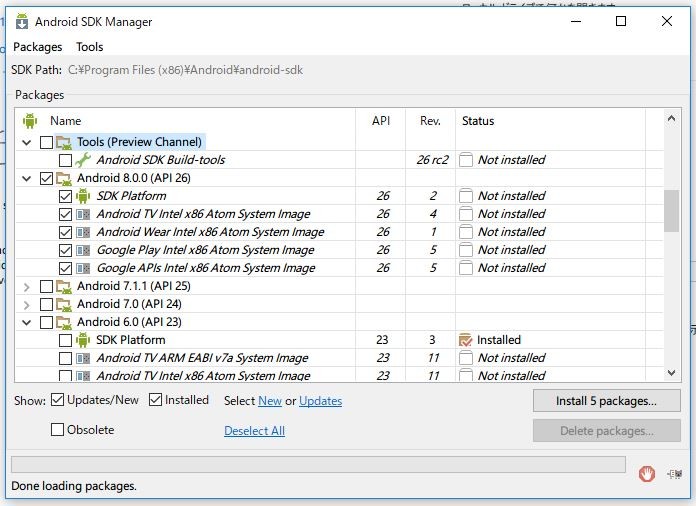Click the Google APIs Intel x86 system image icon
This screenshot has height=506, width=696.
(x=83, y=268)
